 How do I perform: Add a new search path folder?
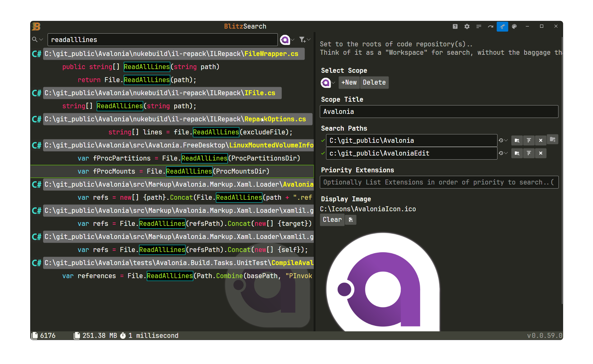coord(553,139)
